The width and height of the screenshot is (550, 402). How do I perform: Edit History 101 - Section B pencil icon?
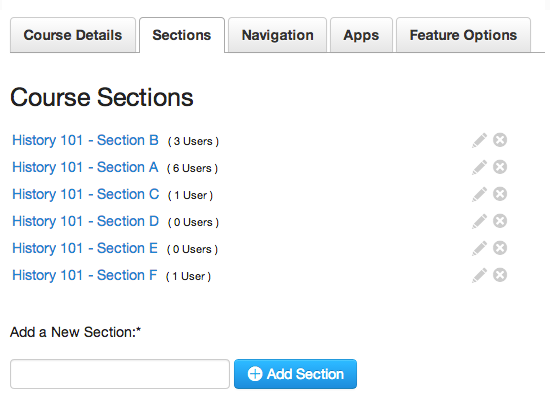pyautogui.click(x=479, y=140)
